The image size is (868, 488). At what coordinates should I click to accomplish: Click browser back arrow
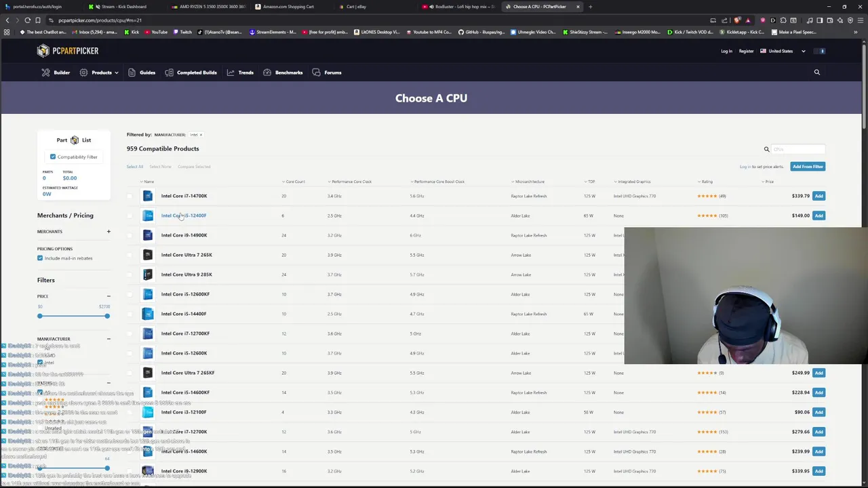[x=7, y=20]
